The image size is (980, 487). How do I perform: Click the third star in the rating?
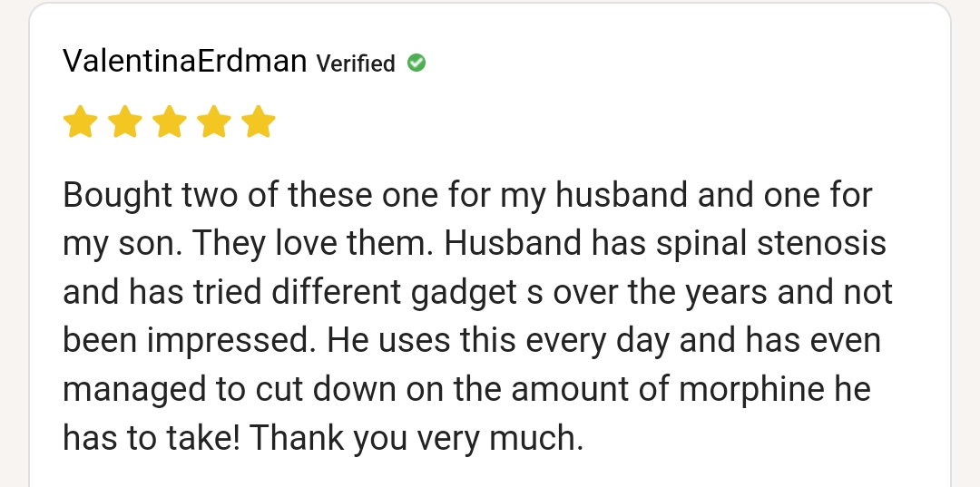170,122
